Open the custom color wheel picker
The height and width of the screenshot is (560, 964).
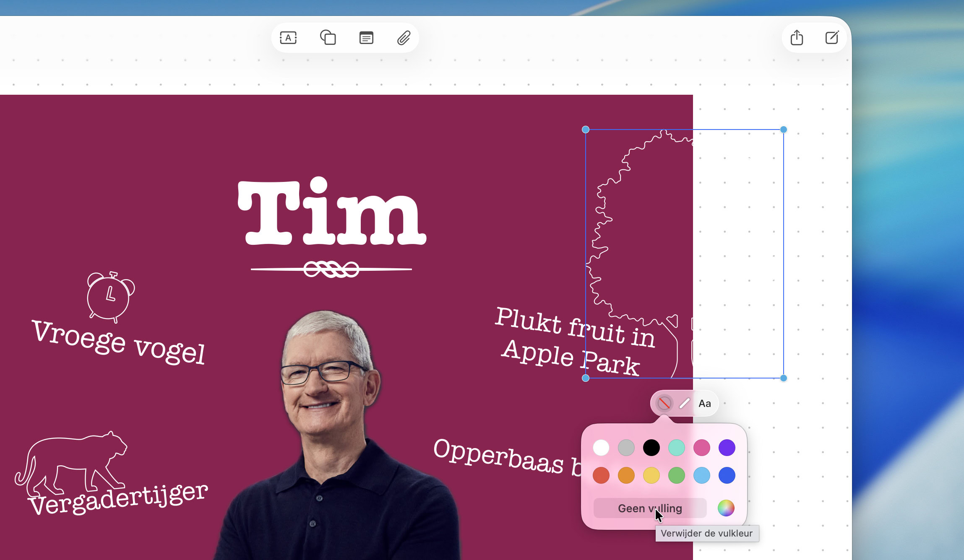pyautogui.click(x=726, y=508)
